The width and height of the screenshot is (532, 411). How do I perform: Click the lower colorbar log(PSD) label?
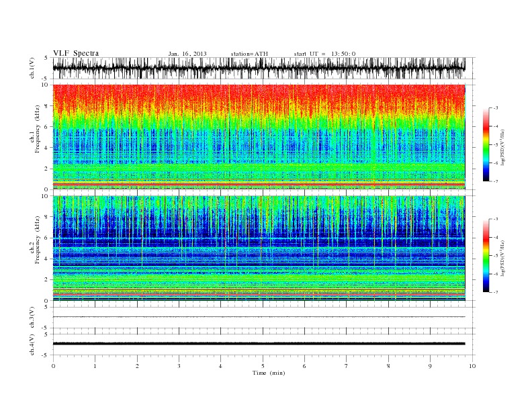pyautogui.click(x=502, y=259)
